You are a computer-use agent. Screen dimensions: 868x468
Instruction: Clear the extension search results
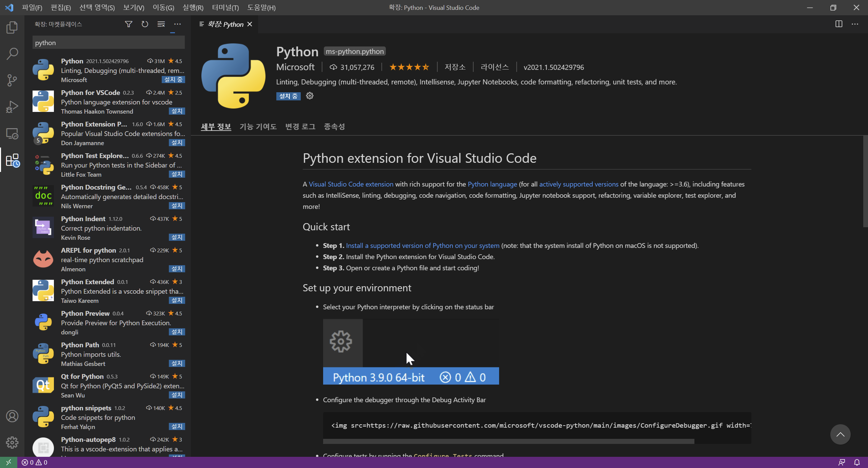(x=161, y=24)
